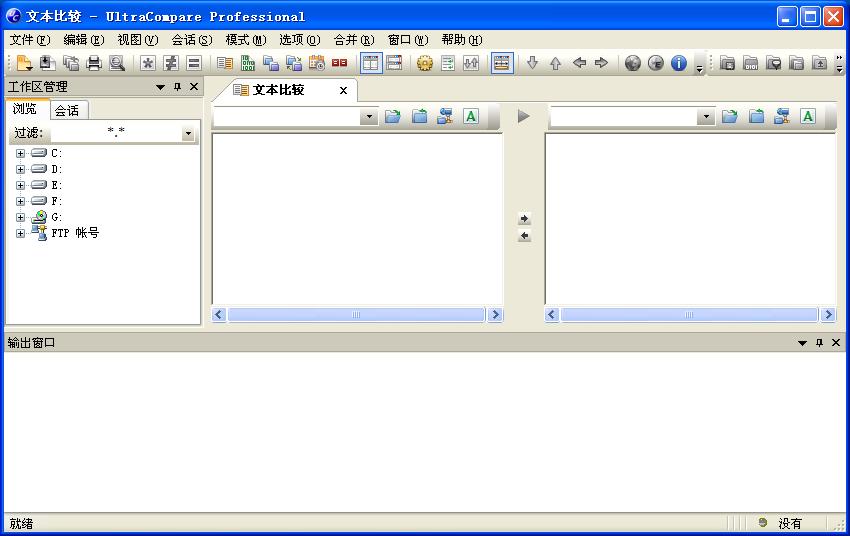
Task: Toggle pin on workspace manager panel
Action: [177, 87]
